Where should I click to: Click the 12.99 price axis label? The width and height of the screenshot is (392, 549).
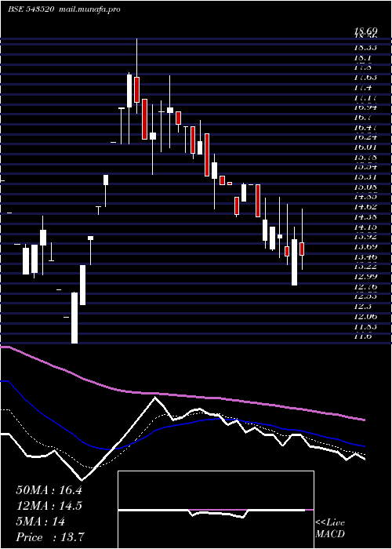click(365, 277)
